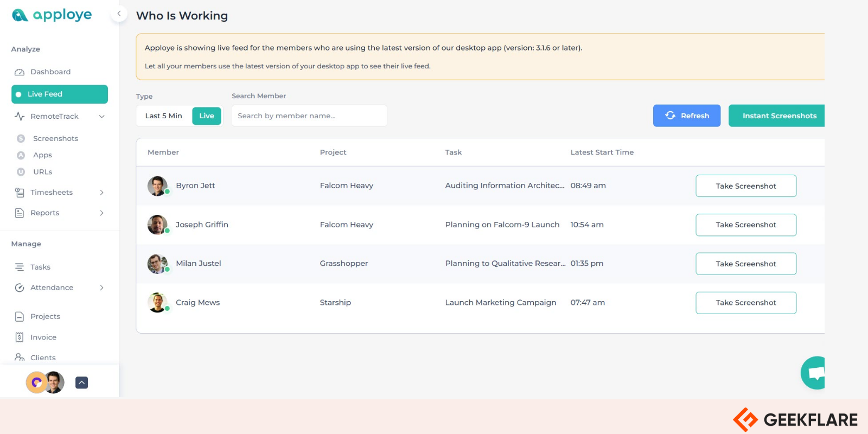Screen dimensions: 868x434
Task: Expand the Reports menu
Action: (101, 213)
